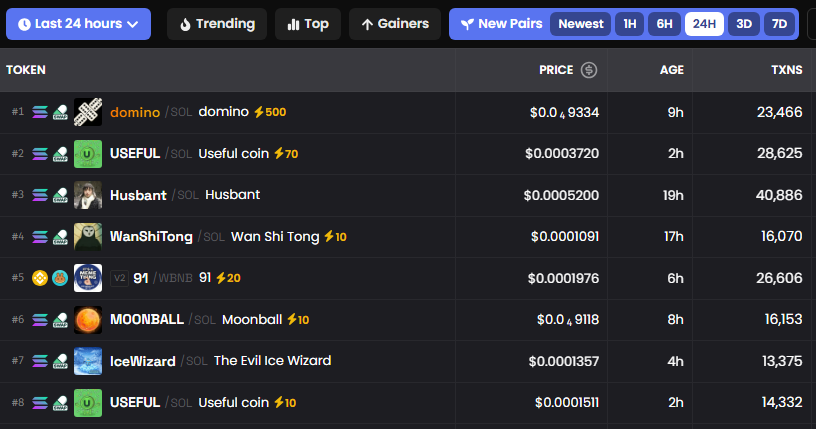This screenshot has height=429, width=816.
Task: Go to the Top tokens tab
Action: point(307,24)
